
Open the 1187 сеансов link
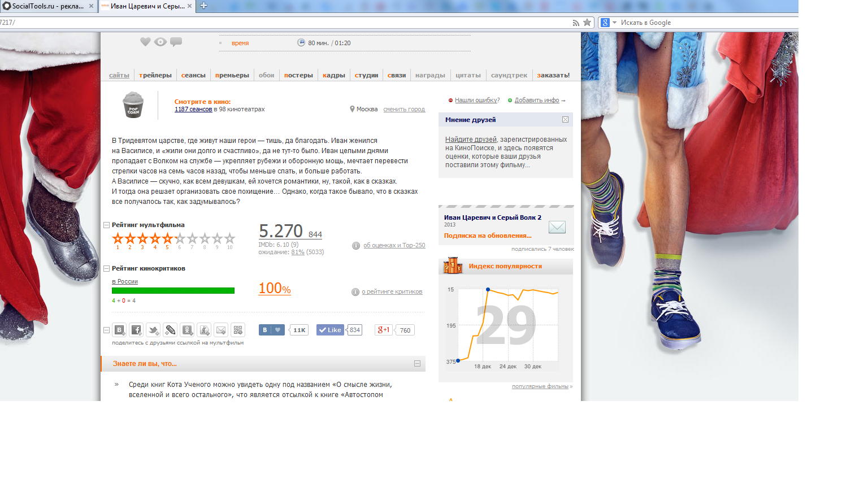pos(193,110)
